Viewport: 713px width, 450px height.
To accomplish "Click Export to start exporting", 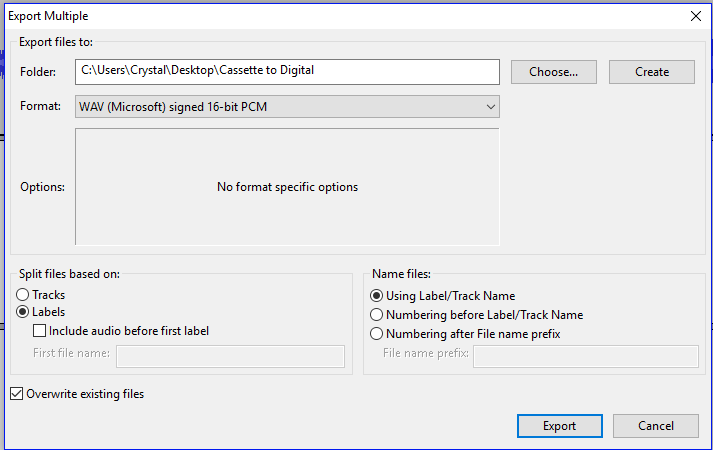I will [x=560, y=426].
